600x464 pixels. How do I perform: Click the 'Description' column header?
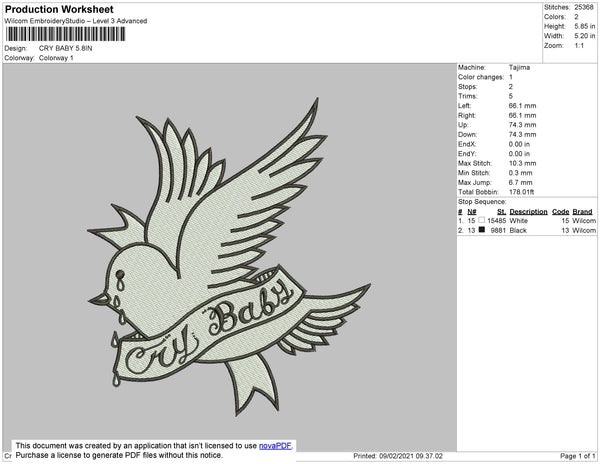click(528, 212)
